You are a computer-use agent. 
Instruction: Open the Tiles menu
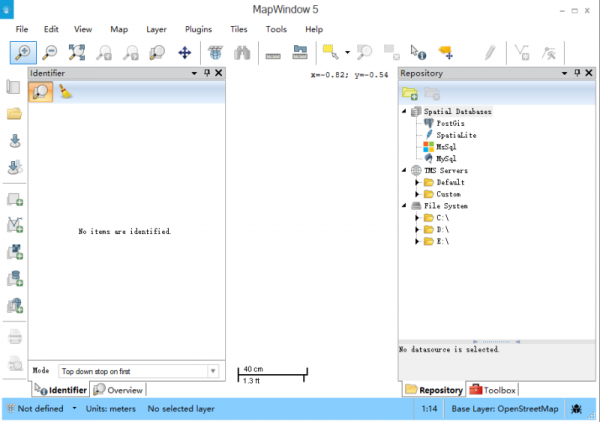click(239, 29)
